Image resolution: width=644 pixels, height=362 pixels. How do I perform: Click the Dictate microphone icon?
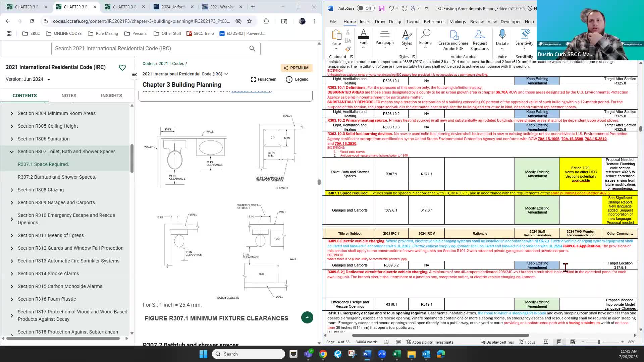pos(502,35)
